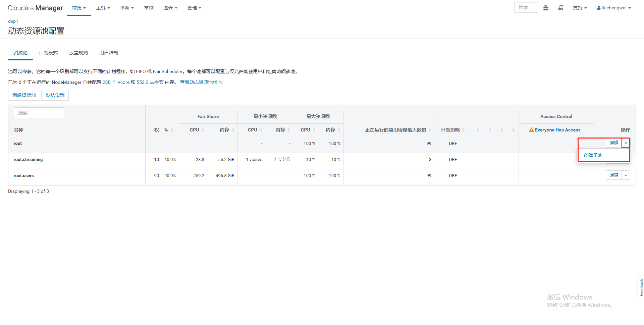Click the Cloudera Manager logo

35,8
